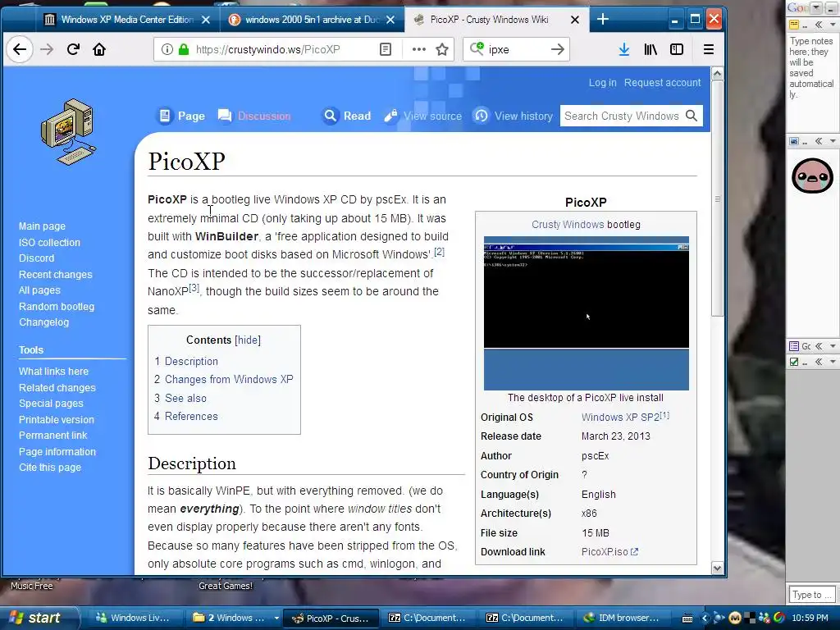Image resolution: width=840 pixels, height=630 pixels.
Task: Open ISO collection link
Action: (49, 242)
